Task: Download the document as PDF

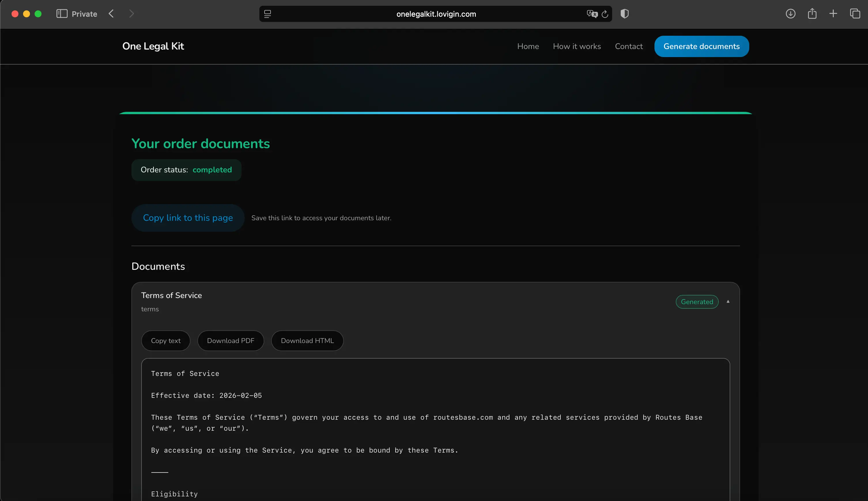Action: click(x=231, y=340)
